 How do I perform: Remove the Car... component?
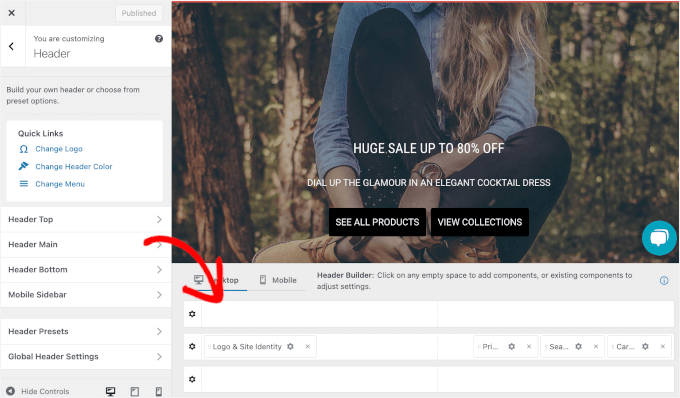click(x=663, y=346)
